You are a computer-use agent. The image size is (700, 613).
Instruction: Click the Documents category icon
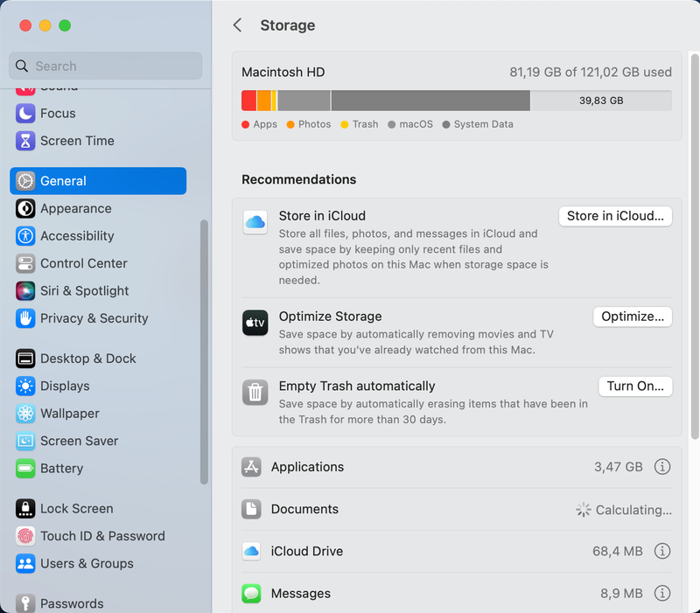(x=251, y=509)
